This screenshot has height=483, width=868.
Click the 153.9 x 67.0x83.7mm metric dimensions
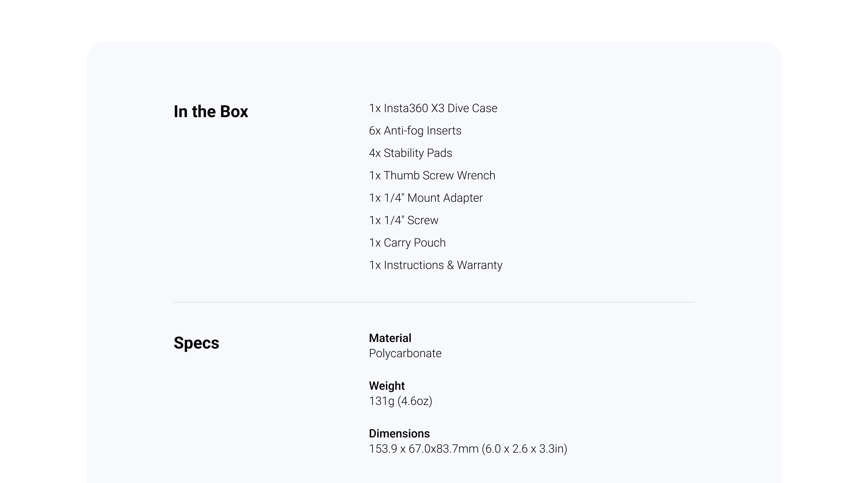424,449
